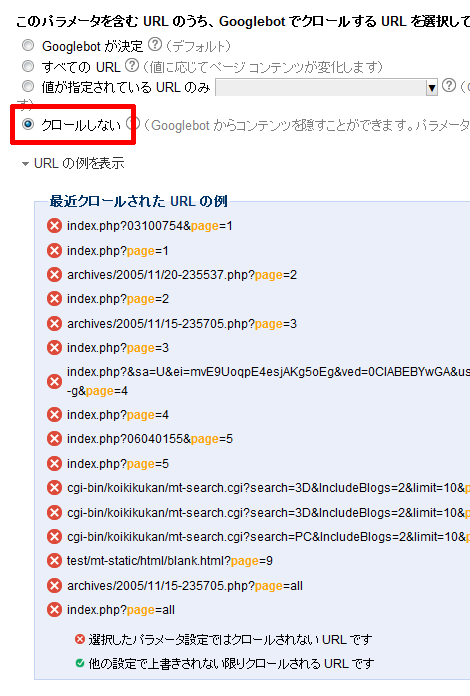Click the red X beside index.php?page=1
Image resolution: width=470 pixels, height=696 pixels.
pyautogui.click(x=54, y=251)
